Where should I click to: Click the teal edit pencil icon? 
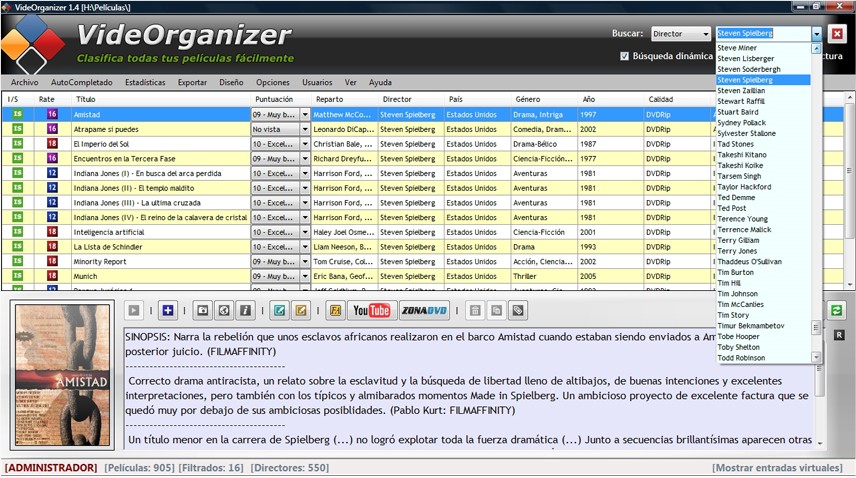[280, 310]
